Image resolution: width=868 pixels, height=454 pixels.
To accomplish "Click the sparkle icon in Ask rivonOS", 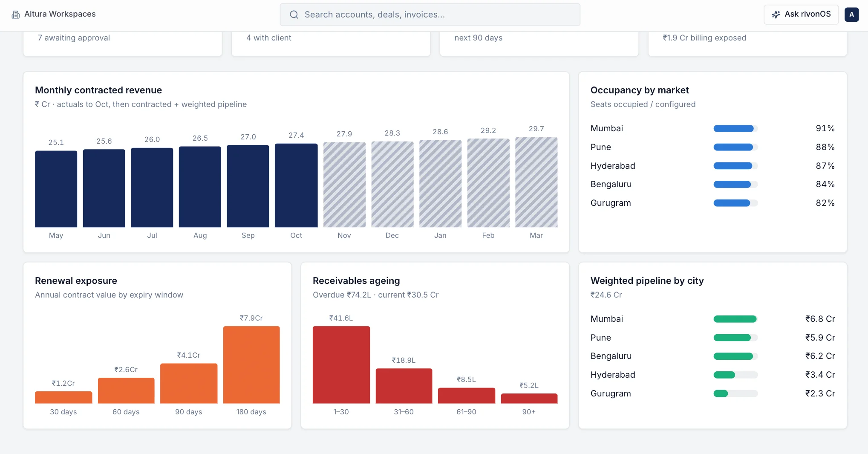I will pyautogui.click(x=776, y=14).
